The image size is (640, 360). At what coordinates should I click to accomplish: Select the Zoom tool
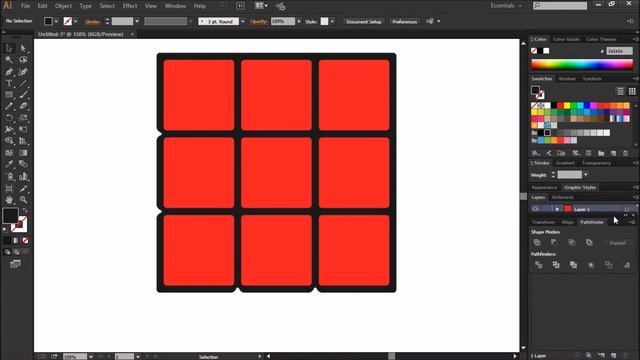(x=23, y=200)
